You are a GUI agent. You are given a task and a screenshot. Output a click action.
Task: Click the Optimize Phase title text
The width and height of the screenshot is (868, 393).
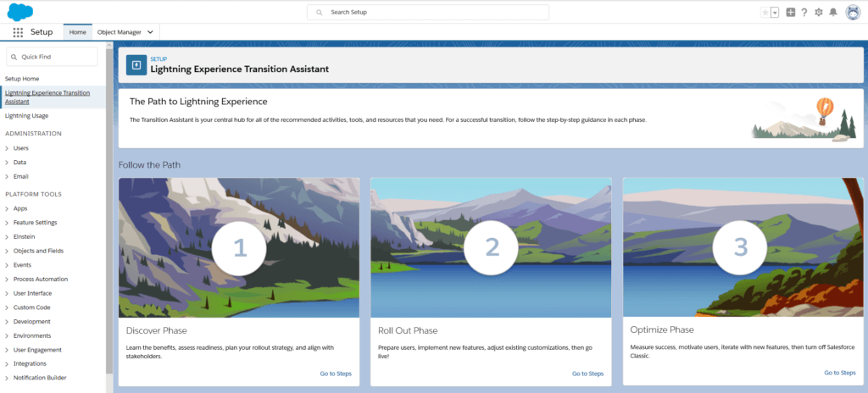662,329
